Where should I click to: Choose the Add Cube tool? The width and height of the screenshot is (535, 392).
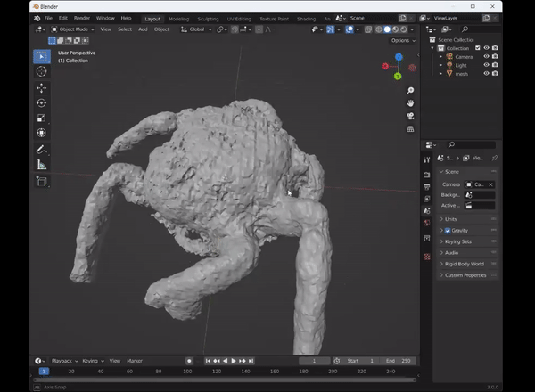[x=41, y=181]
